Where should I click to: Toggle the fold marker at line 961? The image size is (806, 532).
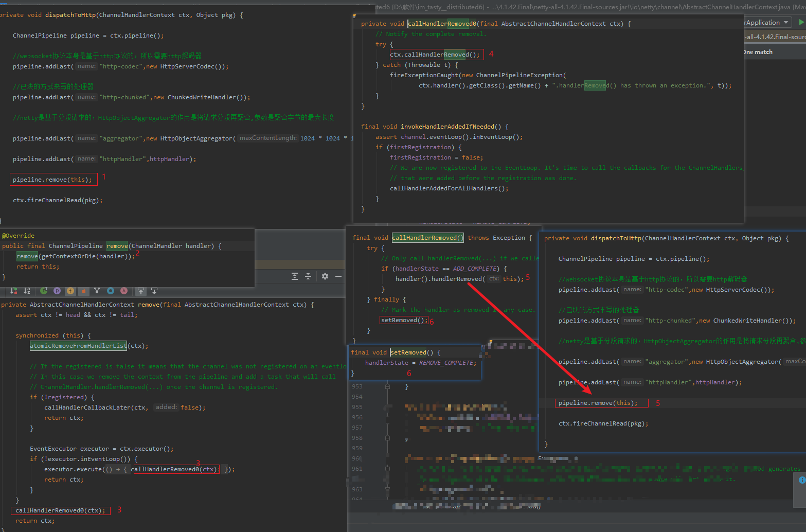[x=387, y=469]
